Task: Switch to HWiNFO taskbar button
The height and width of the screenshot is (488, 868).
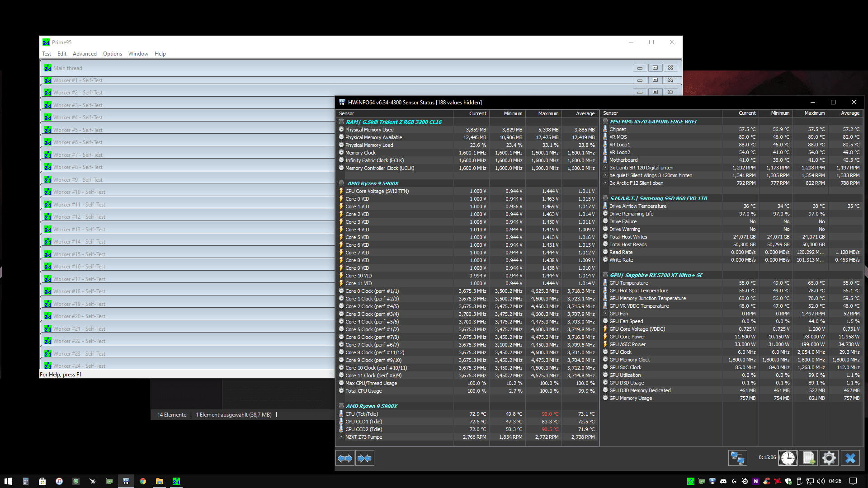Action: click(126, 481)
